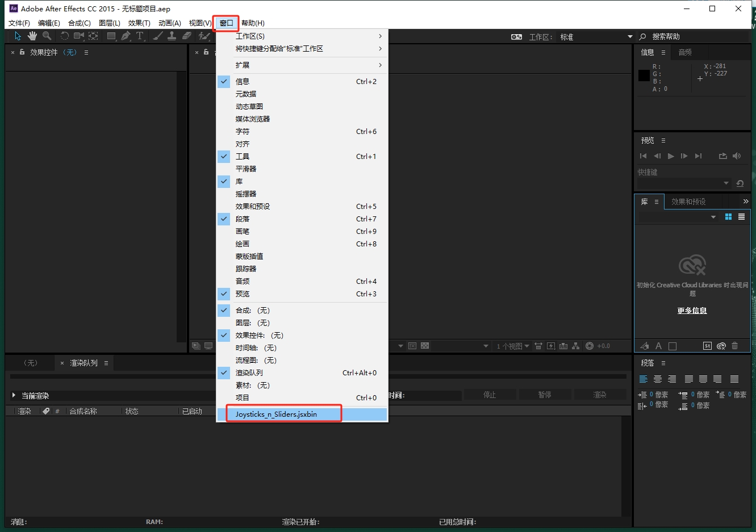
Task: Click the Adobe Stock 'St' icon
Action: point(707,346)
